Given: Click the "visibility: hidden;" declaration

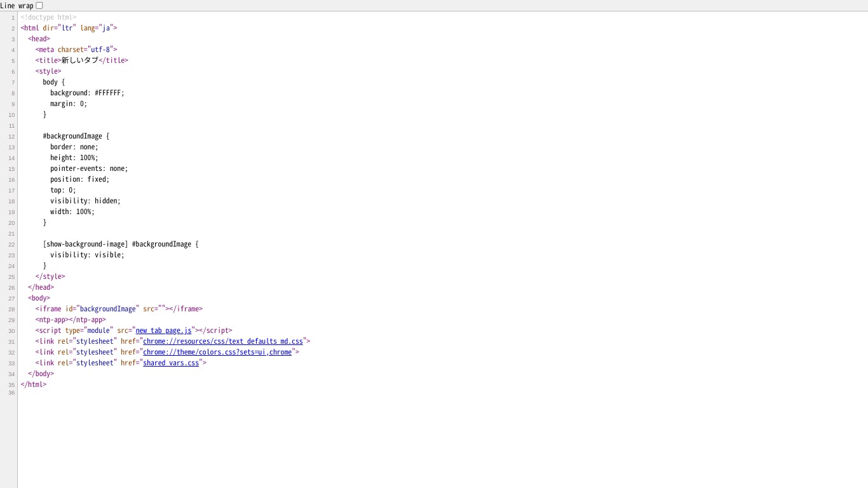Looking at the screenshot, I should click(x=85, y=201).
